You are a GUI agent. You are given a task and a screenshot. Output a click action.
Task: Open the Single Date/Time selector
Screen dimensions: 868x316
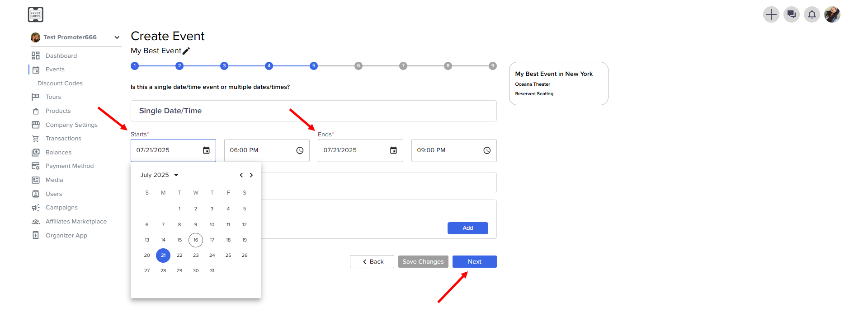(x=314, y=111)
